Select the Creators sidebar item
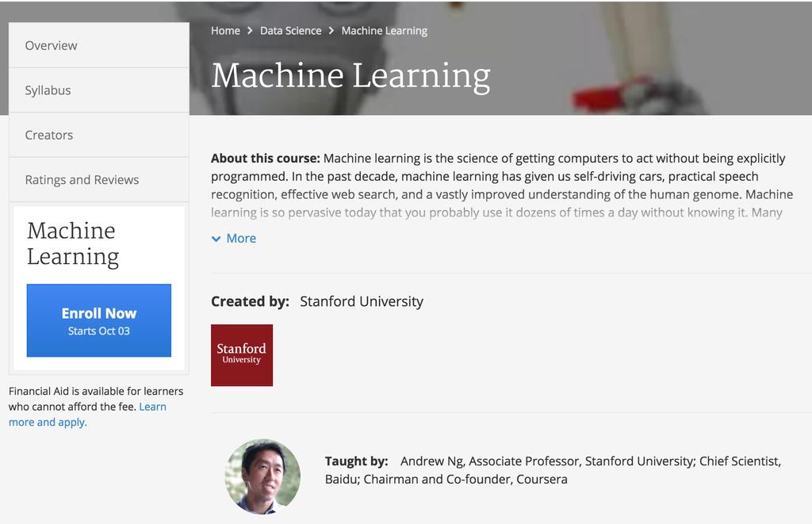 click(x=99, y=135)
